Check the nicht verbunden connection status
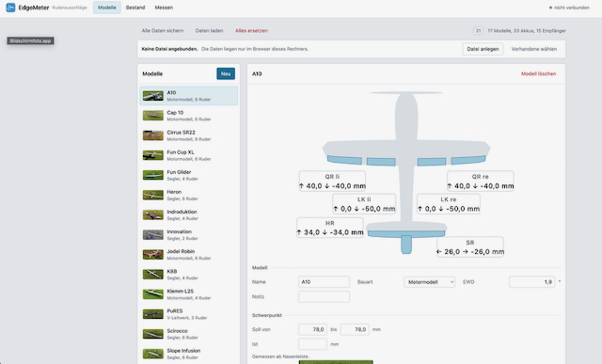Image resolution: width=602 pixels, height=364 pixels. pyautogui.click(x=569, y=8)
